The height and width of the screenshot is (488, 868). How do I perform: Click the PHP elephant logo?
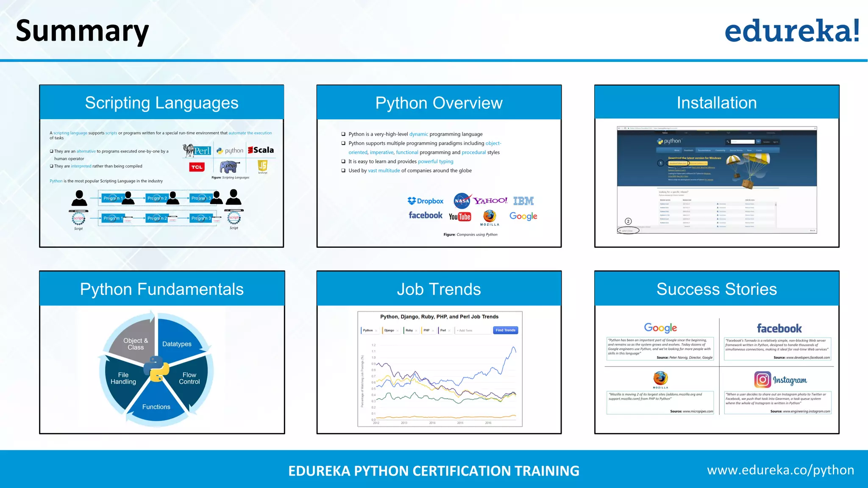click(x=229, y=167)
